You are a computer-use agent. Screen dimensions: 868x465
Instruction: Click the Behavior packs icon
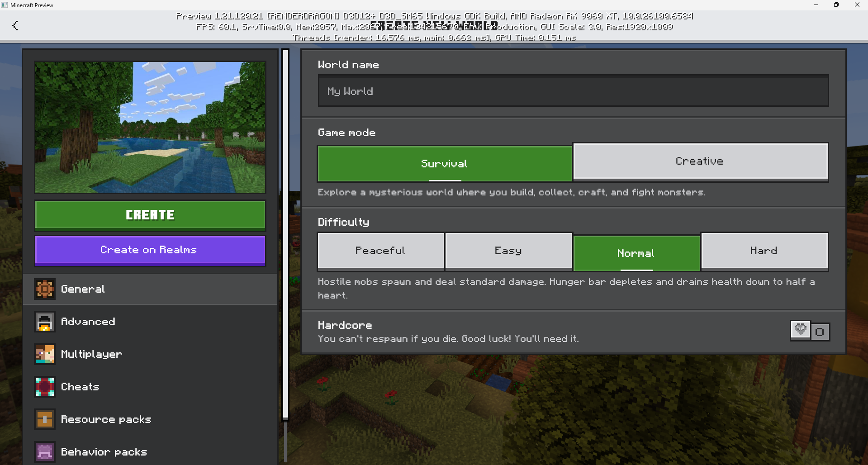[45, 452]
